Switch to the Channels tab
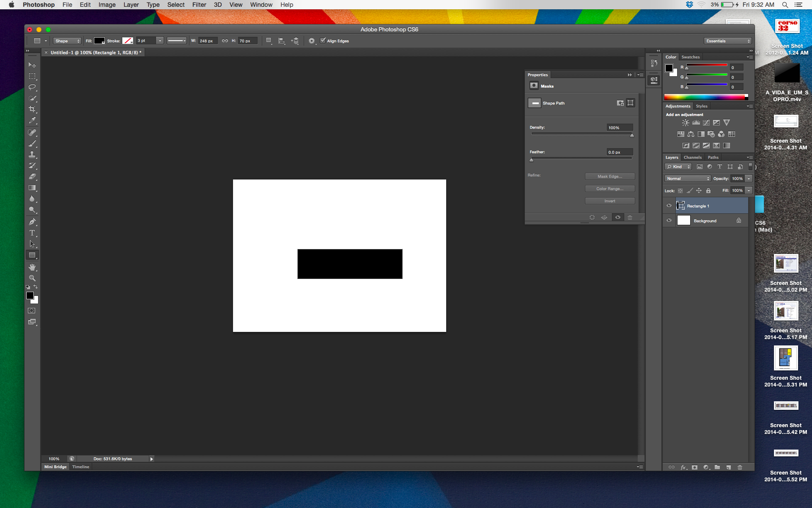This screenshot has width=812, height=508. point(692,157)
